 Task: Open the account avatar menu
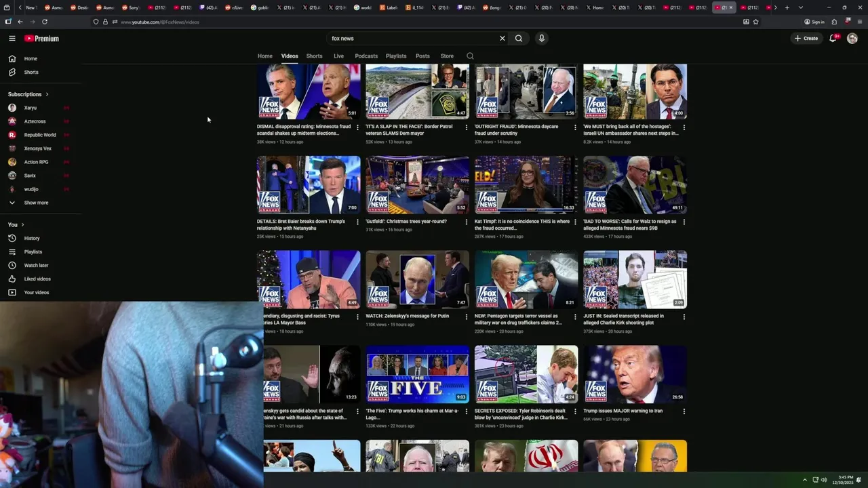[x=852, y=39]
